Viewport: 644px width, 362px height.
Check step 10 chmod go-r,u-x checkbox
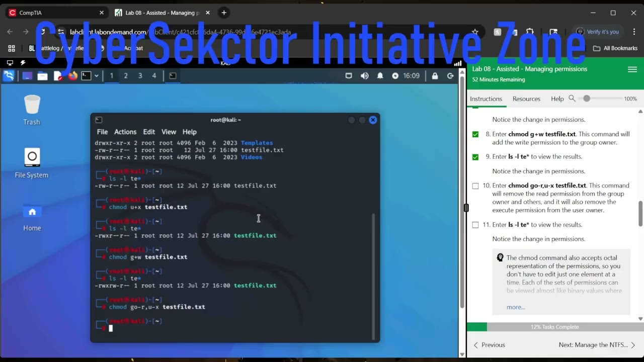(x=475, y=186)
